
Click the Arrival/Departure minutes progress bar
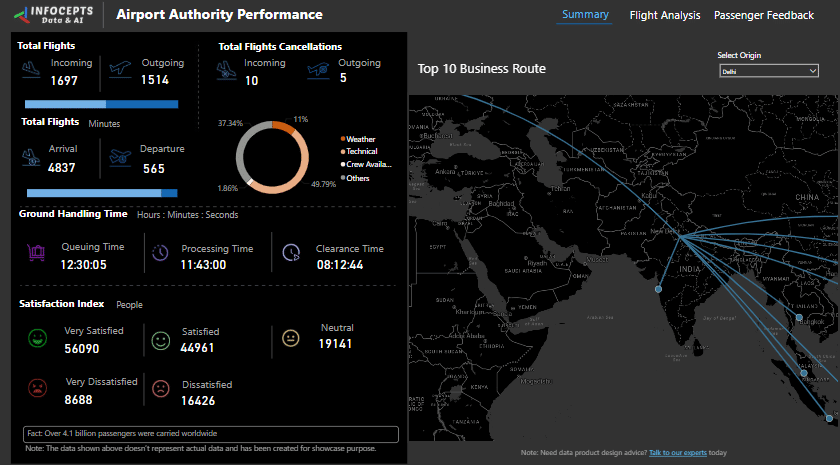click(x=102, y=193)
